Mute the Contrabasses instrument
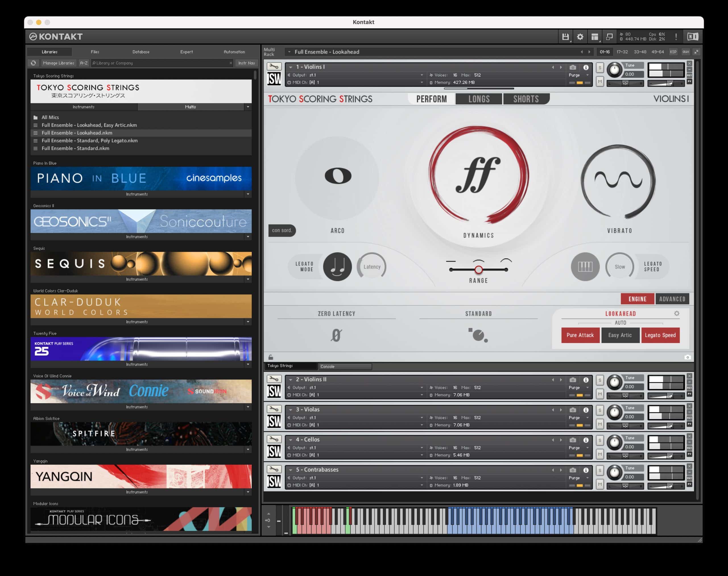 [x=600, y=484]
